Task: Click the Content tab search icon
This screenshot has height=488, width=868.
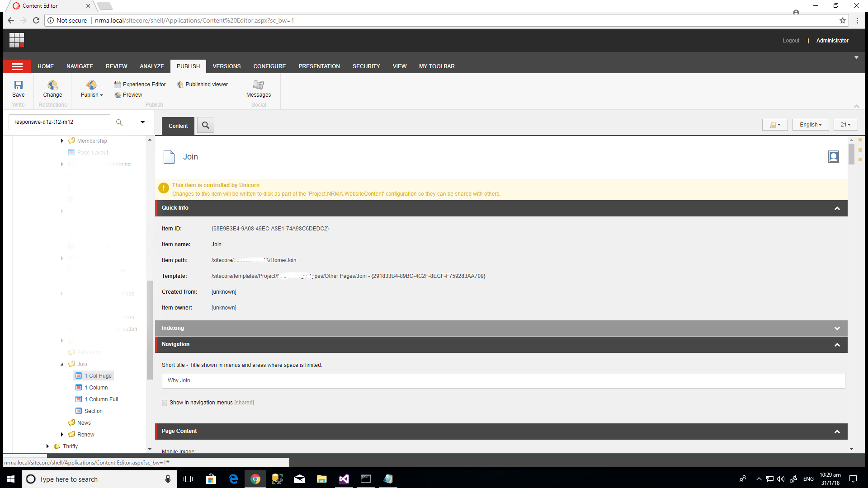Action: tap(206, 125)
